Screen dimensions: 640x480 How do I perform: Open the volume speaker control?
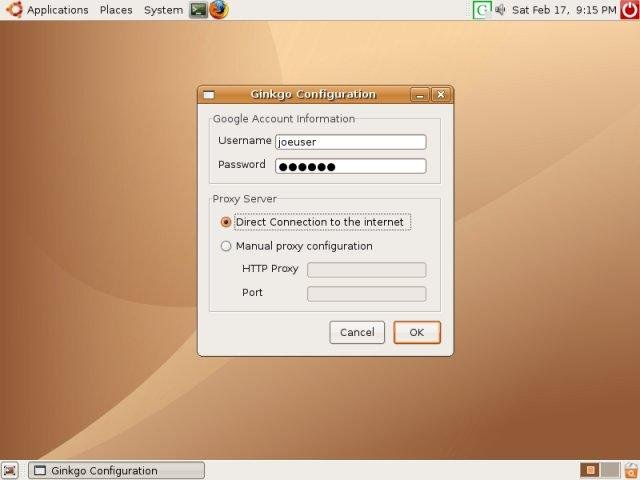point(500,9)
